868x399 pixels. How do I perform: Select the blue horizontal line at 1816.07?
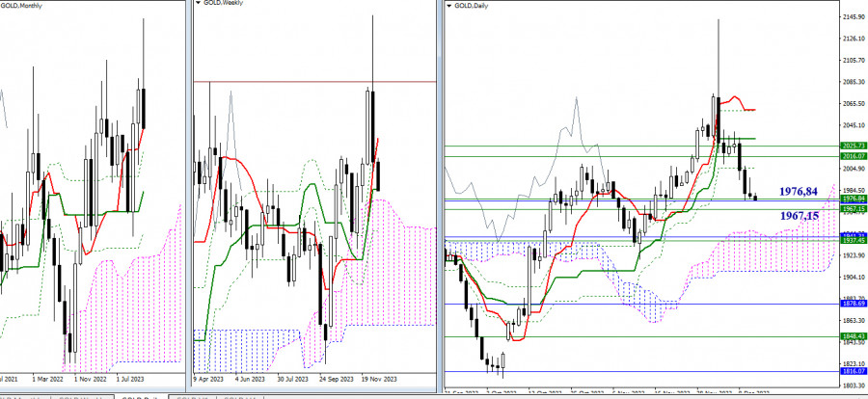coord(642,371)
